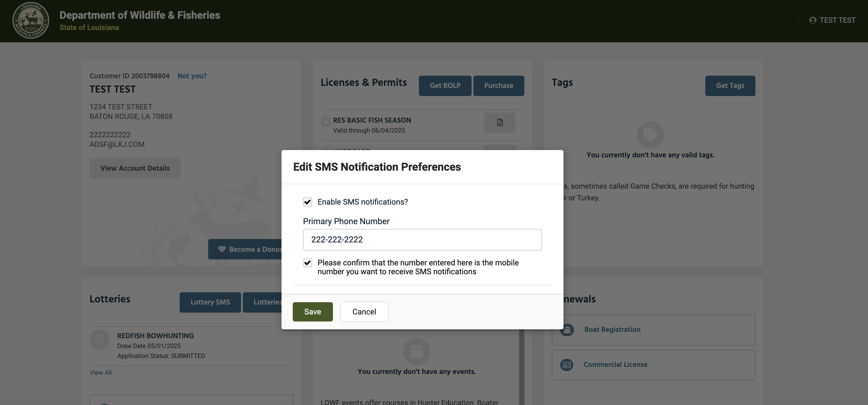The height and width of the screenshot is (405, 868).
Task: Follow the Not you? link
Action: [192, 76]
